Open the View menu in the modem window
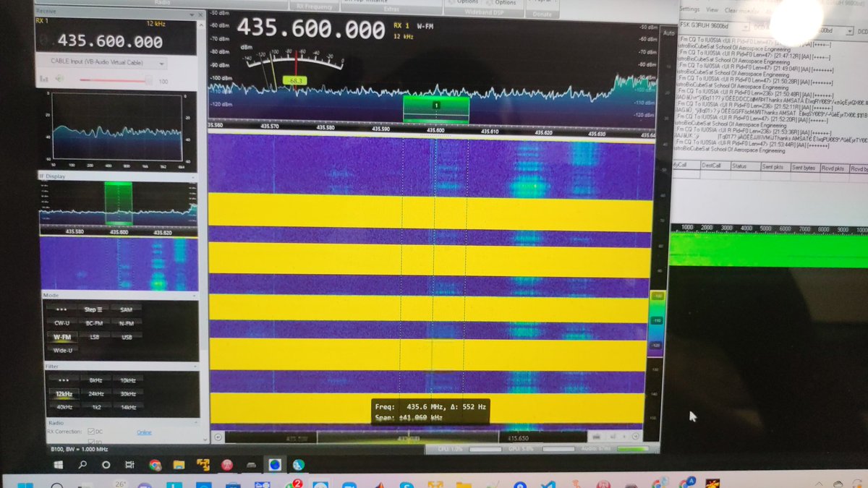This screenshot has width=868, height=488. 712,9
